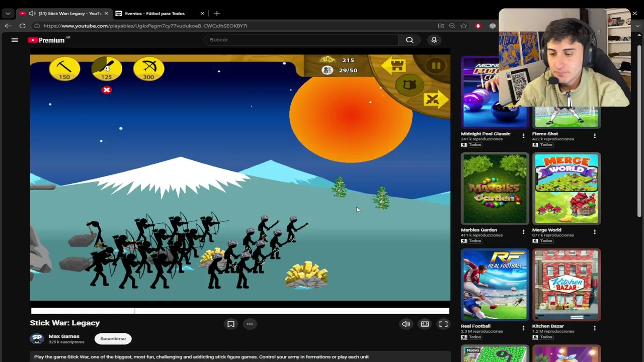
Task: Open a new browser tab
Action: 217,13
